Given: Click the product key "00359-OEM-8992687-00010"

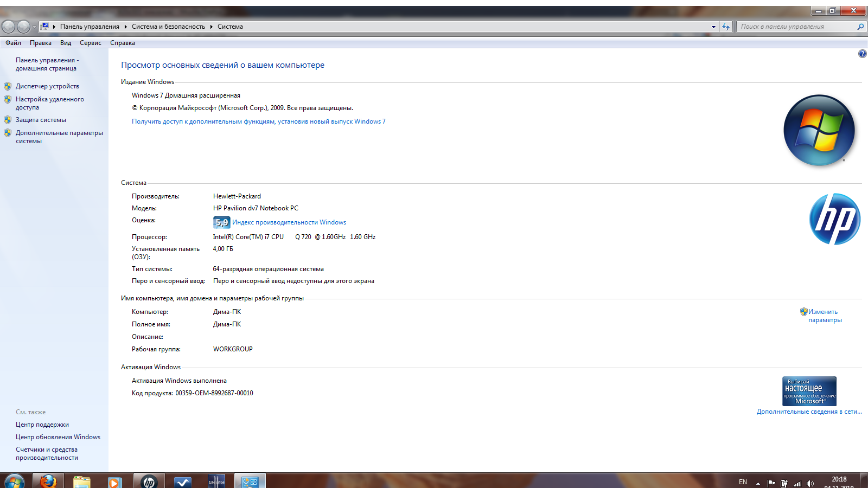Looking at the screenshot, I should pos(214,393).
